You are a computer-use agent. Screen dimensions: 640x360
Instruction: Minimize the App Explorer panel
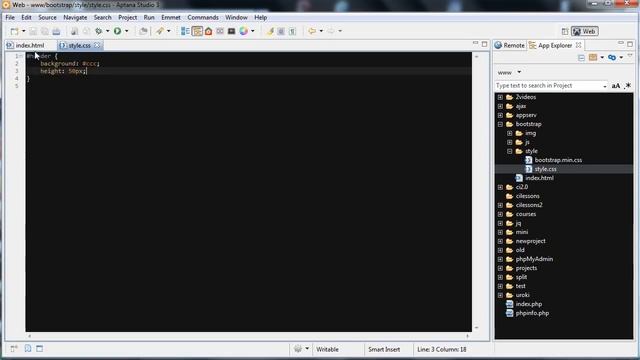tap(621, 43)
